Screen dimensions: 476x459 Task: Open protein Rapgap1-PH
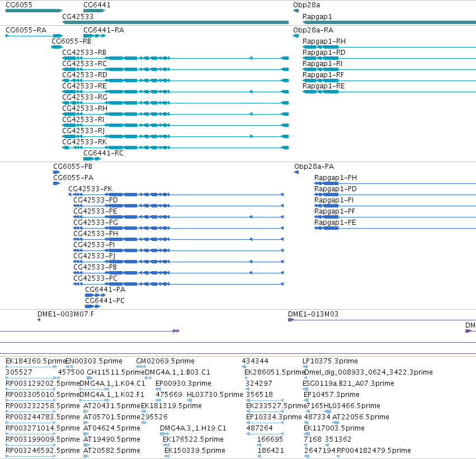[336, 178]
